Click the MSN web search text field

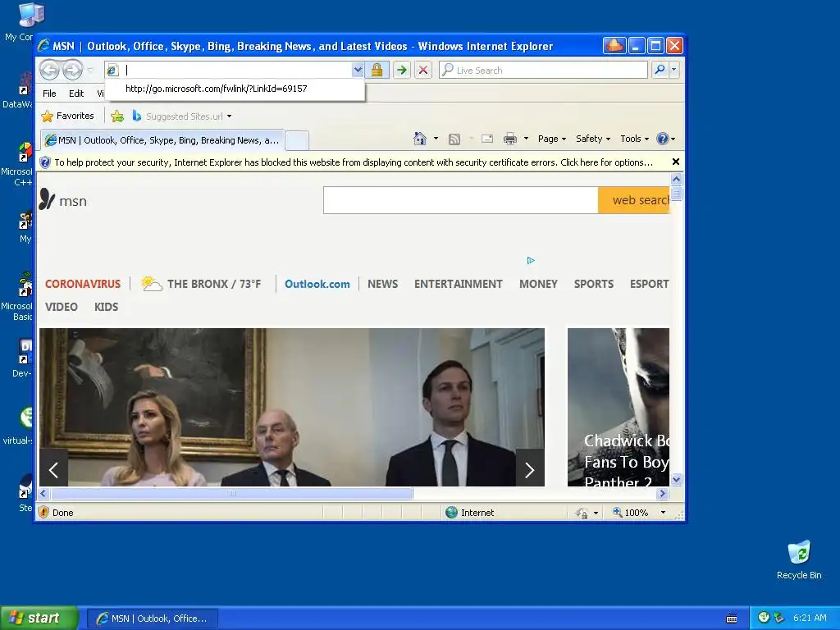point(461,200)
